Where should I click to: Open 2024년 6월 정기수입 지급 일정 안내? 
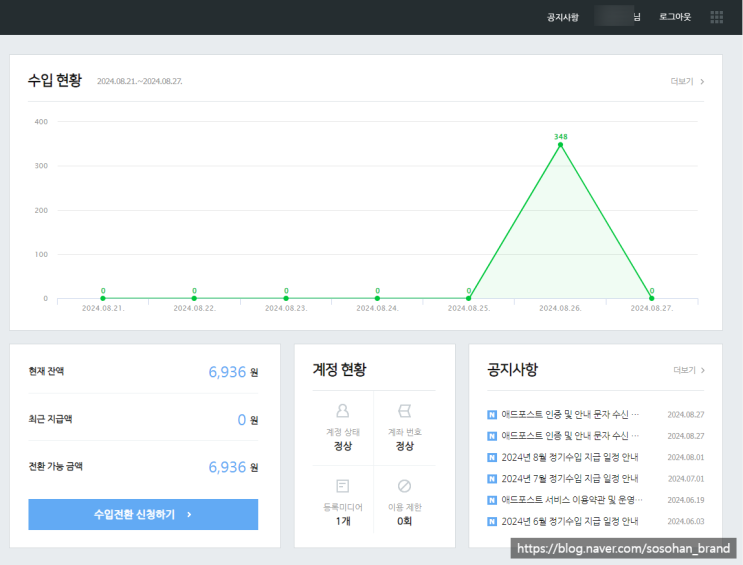570,521
